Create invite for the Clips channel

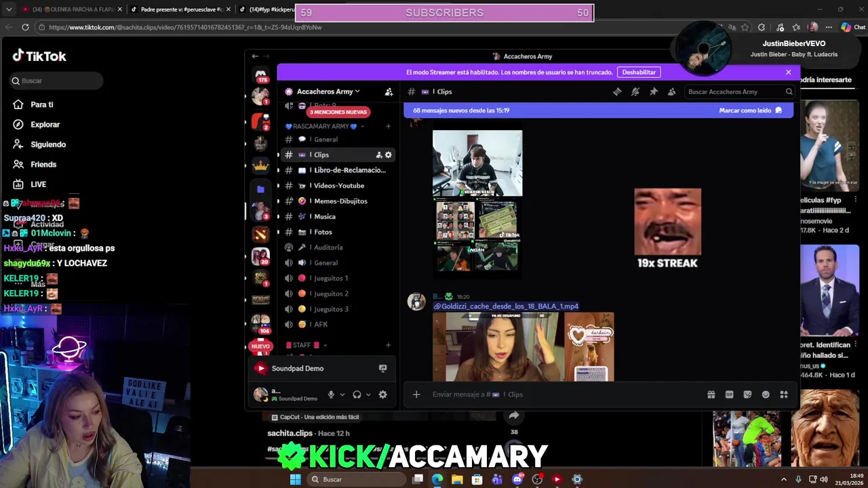(x=379, y=155)
